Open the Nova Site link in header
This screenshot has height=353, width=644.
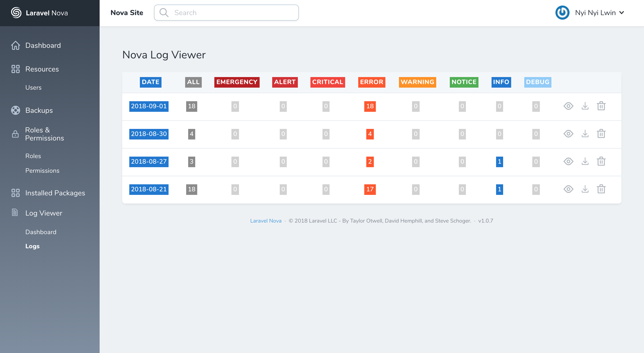pos(127,12)
